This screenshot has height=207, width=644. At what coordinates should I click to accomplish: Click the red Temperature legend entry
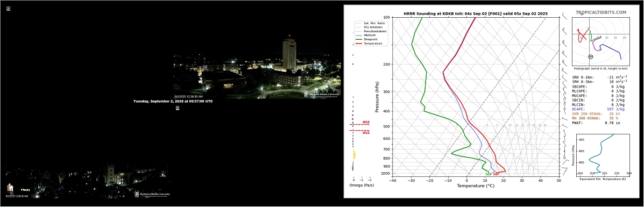pyautogui.click(x=373, y=43)
